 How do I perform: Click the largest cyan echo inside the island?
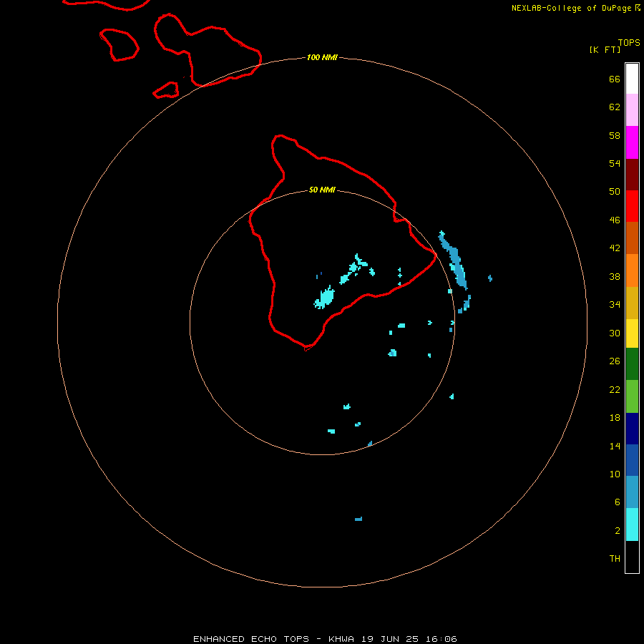325,297
